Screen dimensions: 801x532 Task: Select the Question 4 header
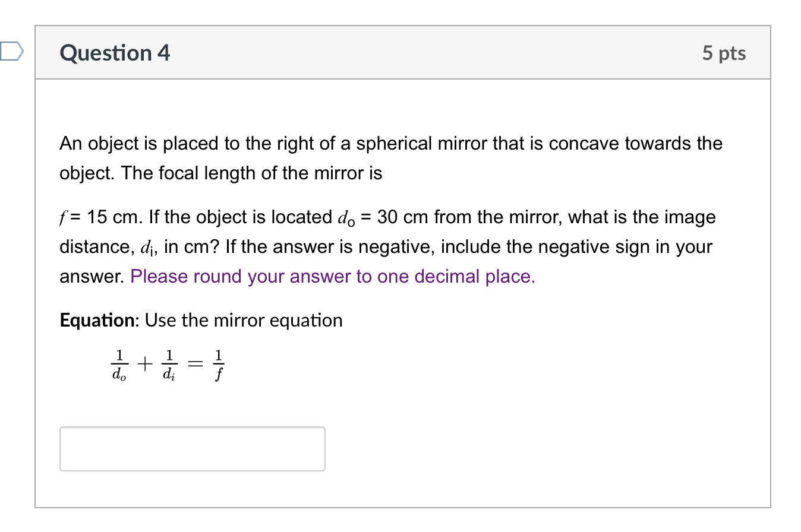pos(114,53)
